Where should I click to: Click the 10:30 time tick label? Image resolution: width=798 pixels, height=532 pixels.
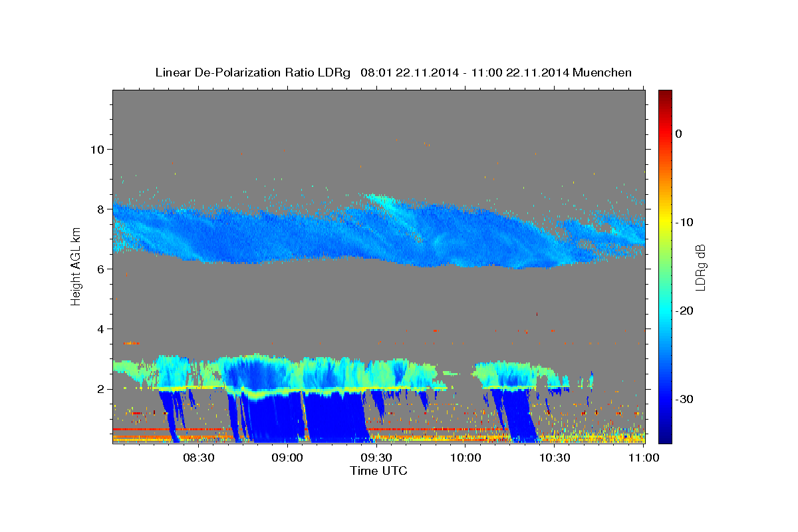pyautogui.click(x=554, y=458)
